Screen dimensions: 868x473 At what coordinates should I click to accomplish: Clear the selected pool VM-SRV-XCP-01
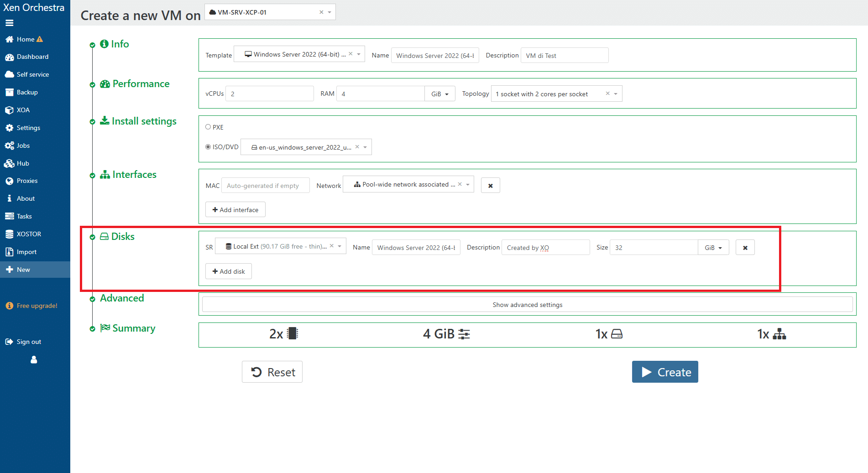(321, 12)
